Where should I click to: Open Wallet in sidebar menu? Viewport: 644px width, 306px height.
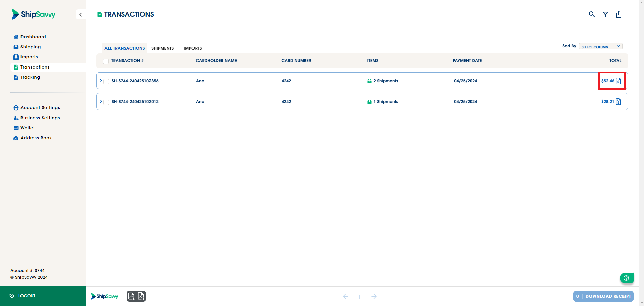[x=28, y=128]
